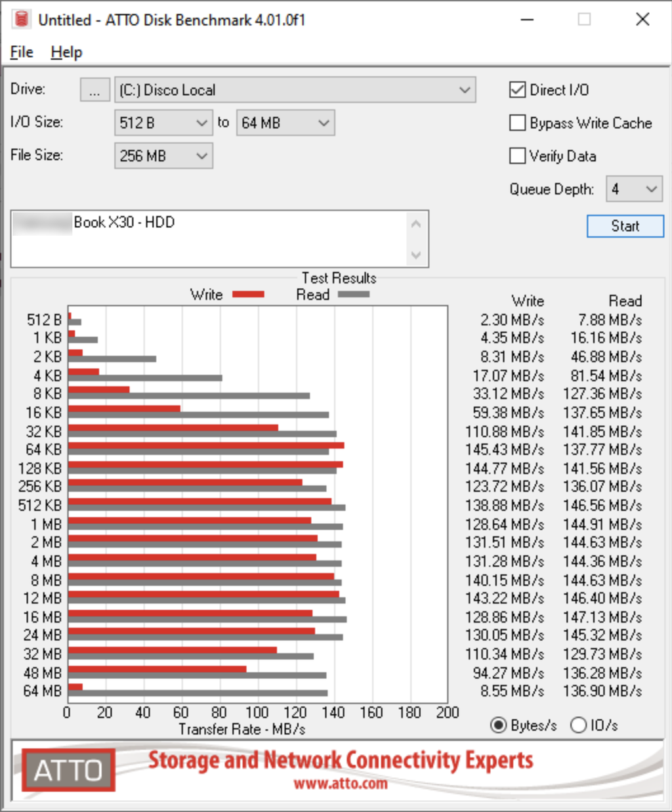Click the 46.88 MB/s read value
The width and height of the screenshot is (672, 812).
[607, 357]
